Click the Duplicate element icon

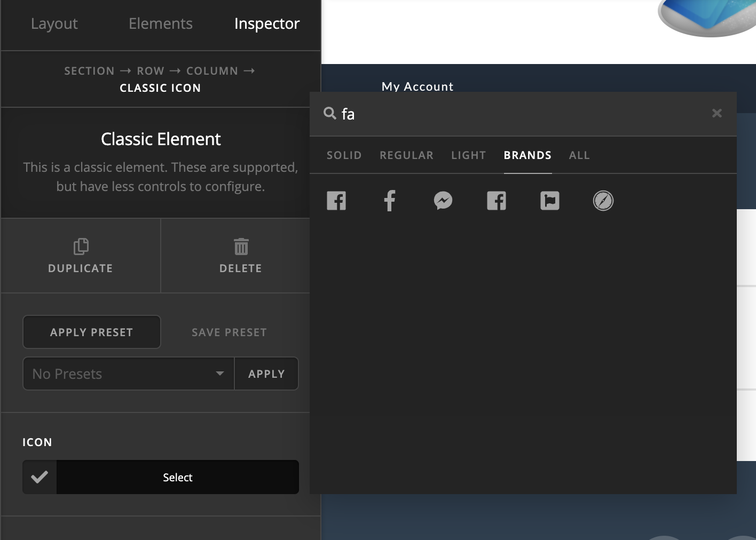tap(81, 256)
